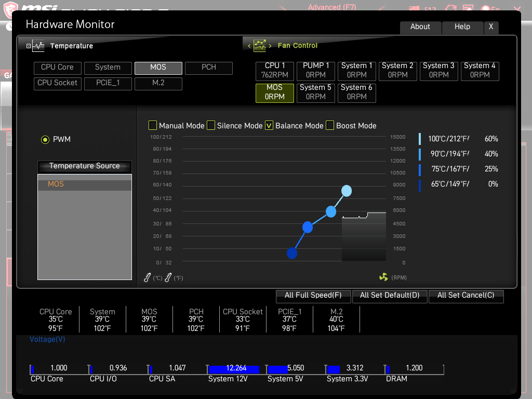Click the 40% fan speed value

(x=491, y=154)
